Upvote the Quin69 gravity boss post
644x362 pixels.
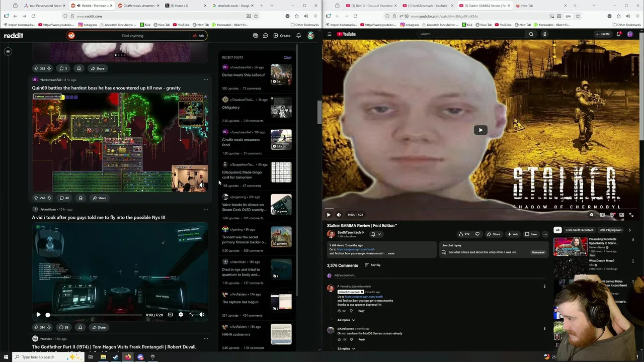36,198
